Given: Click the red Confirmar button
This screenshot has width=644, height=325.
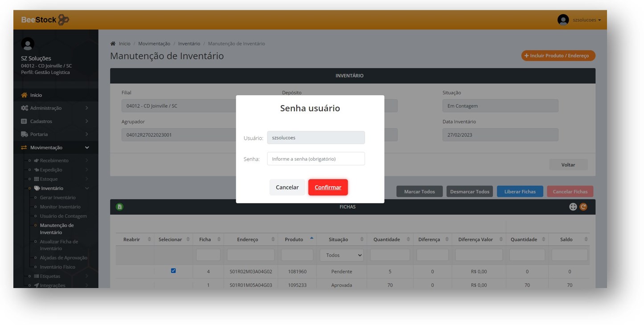Looking at the screenshot, I should coord(328,187).
